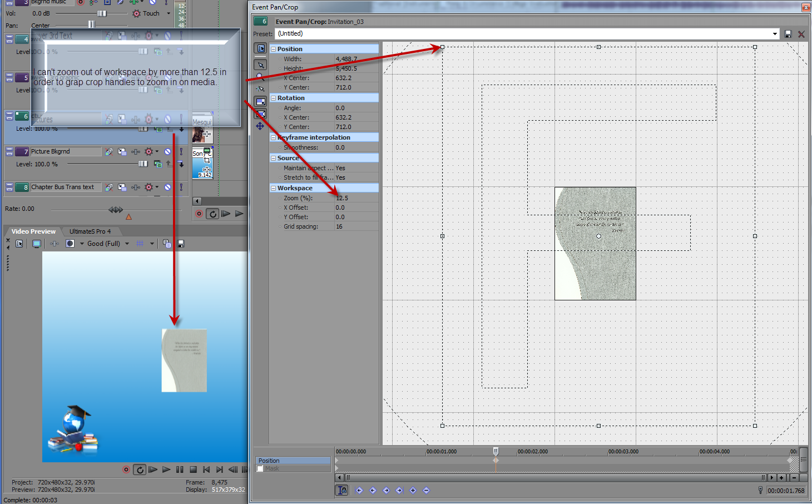Mute the Chapter Bus Trans text track
This screenshot has width=812, height=504.
coord(167,187)
